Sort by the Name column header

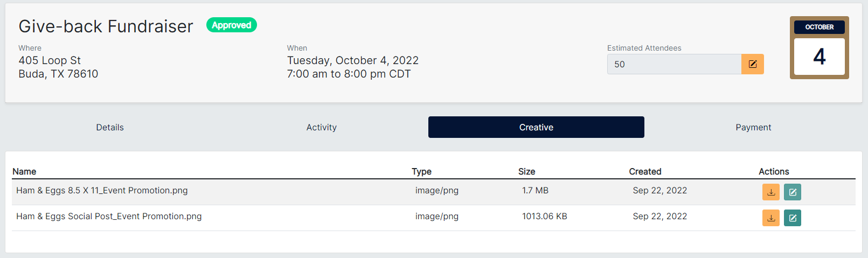tap(24, 171)
